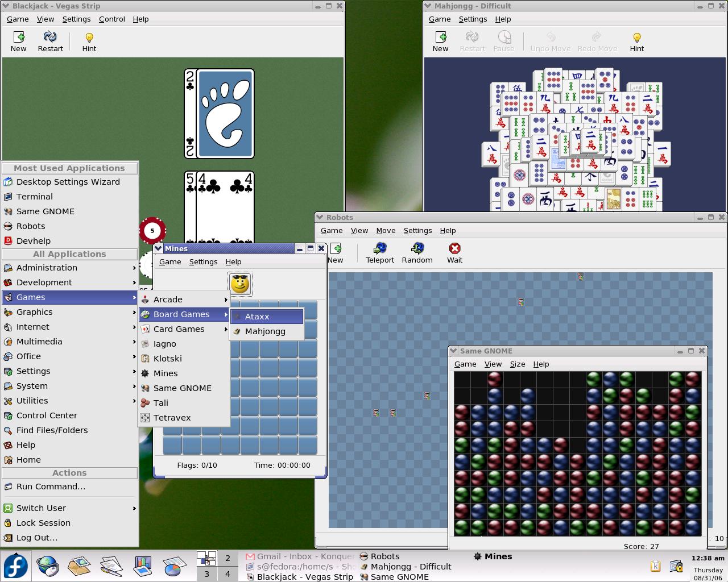Click the Fedora start menu button
728x582 pixels.
coord(16,566)
